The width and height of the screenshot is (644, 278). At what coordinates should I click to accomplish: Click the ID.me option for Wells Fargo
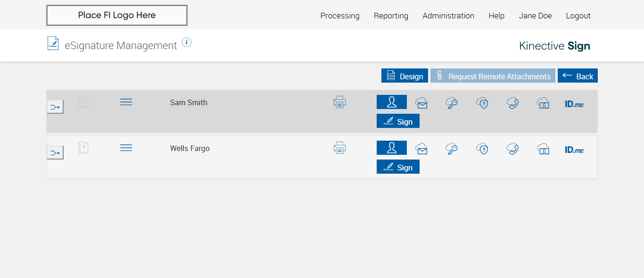pos(574,150)
